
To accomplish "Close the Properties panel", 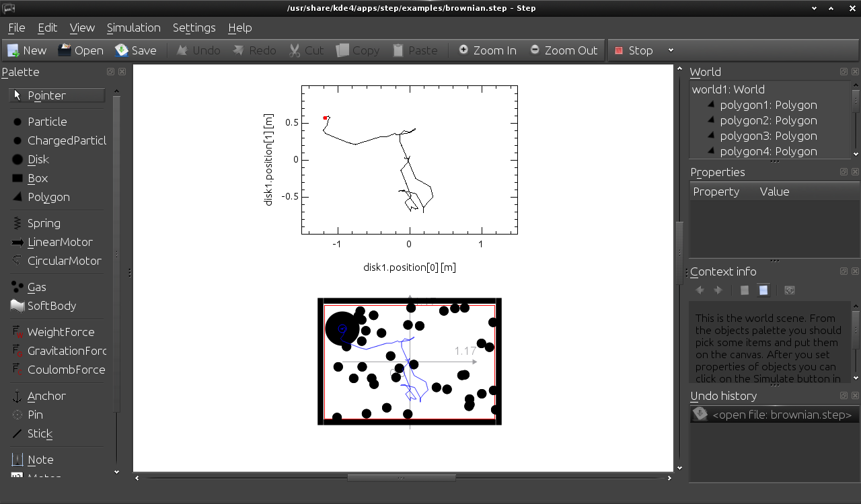I will [855, 172].
